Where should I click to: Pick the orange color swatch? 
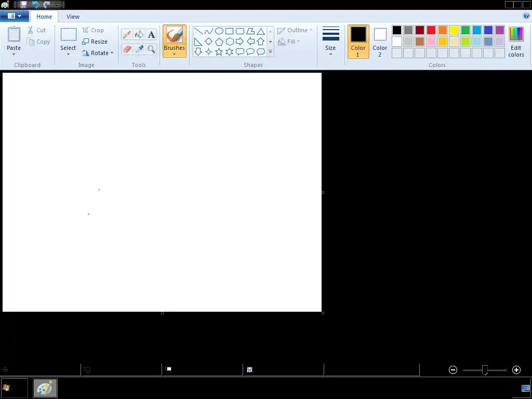click(x=443, y=30)
